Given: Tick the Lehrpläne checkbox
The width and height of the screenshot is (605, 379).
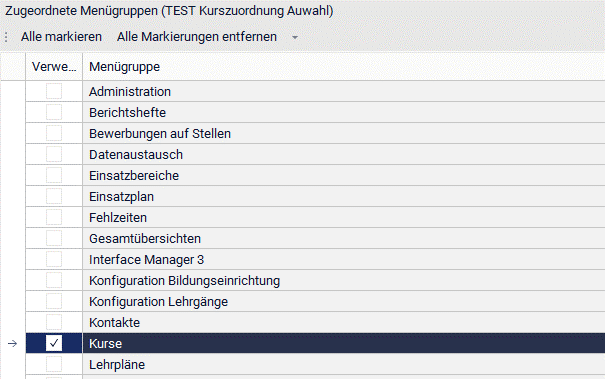Looking at the screenshot, I should click(54, 364).
